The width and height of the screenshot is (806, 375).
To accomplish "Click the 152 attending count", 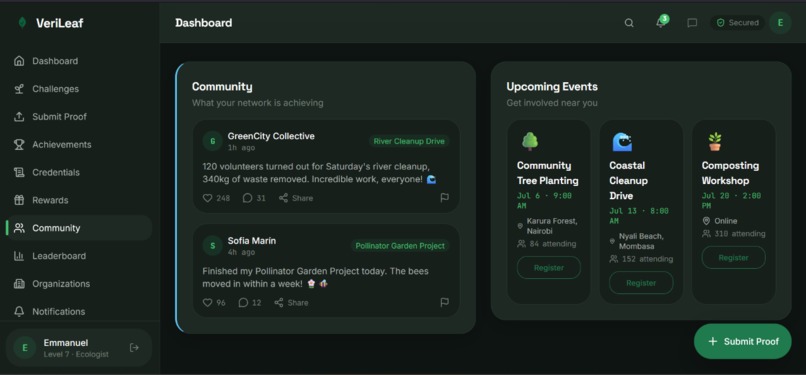I will 642,259.
